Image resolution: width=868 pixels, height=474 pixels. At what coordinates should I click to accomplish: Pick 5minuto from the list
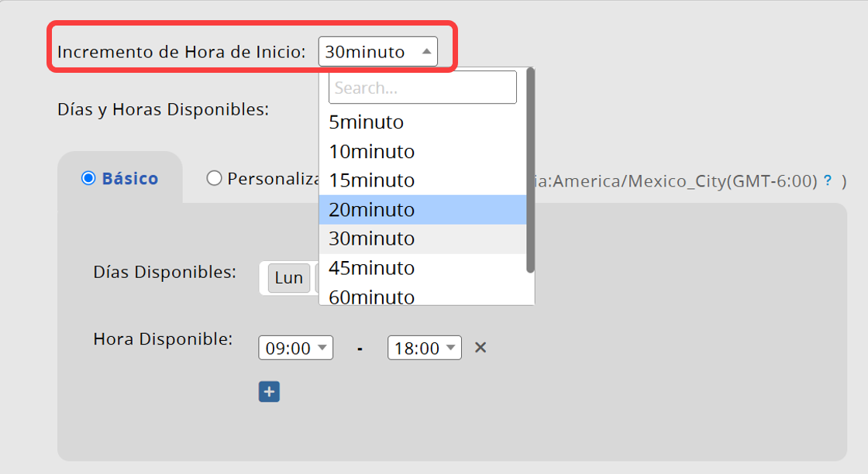pyautogui.click(x=422, y=122)
